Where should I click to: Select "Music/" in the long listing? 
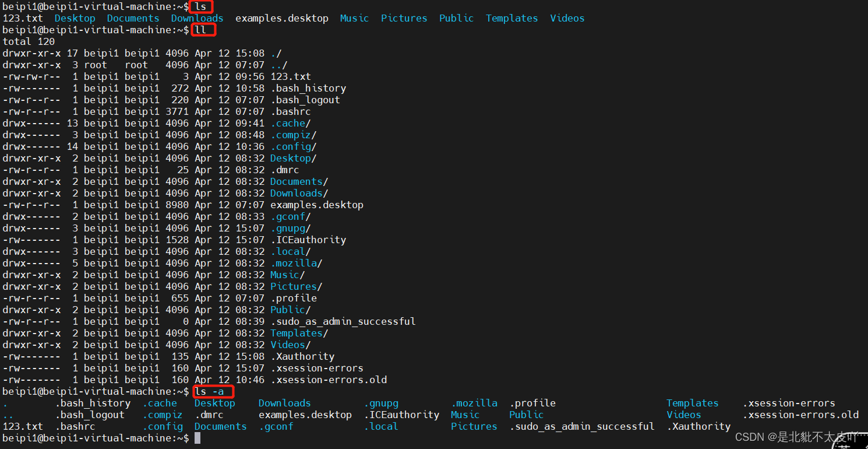point(288,275)
